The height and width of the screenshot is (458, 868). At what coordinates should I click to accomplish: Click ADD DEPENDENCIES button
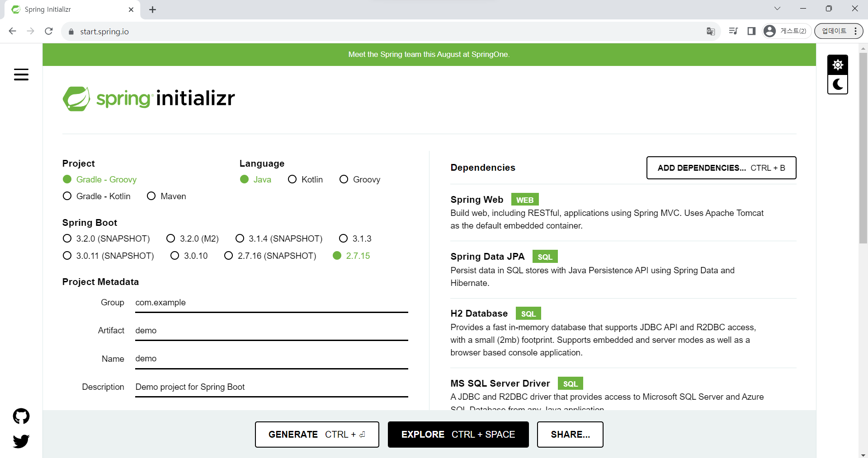(x=721, y=168)
